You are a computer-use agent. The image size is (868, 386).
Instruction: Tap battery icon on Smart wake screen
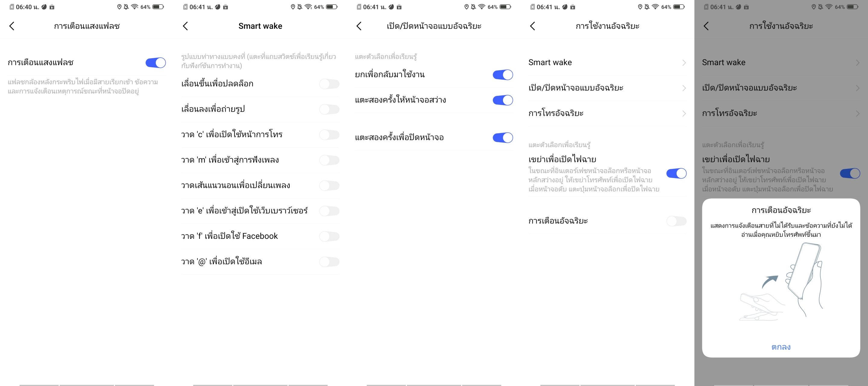pos(332,7)
